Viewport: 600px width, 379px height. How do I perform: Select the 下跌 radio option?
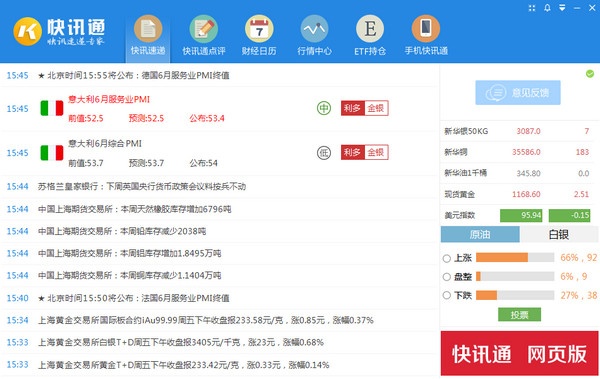(447, 295)
